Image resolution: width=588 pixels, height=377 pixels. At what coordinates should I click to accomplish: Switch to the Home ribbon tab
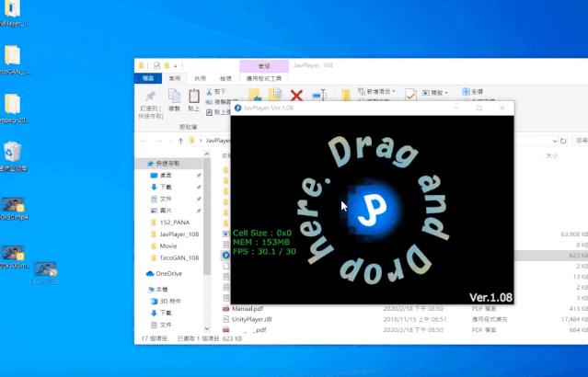click(x=175, y=78)
